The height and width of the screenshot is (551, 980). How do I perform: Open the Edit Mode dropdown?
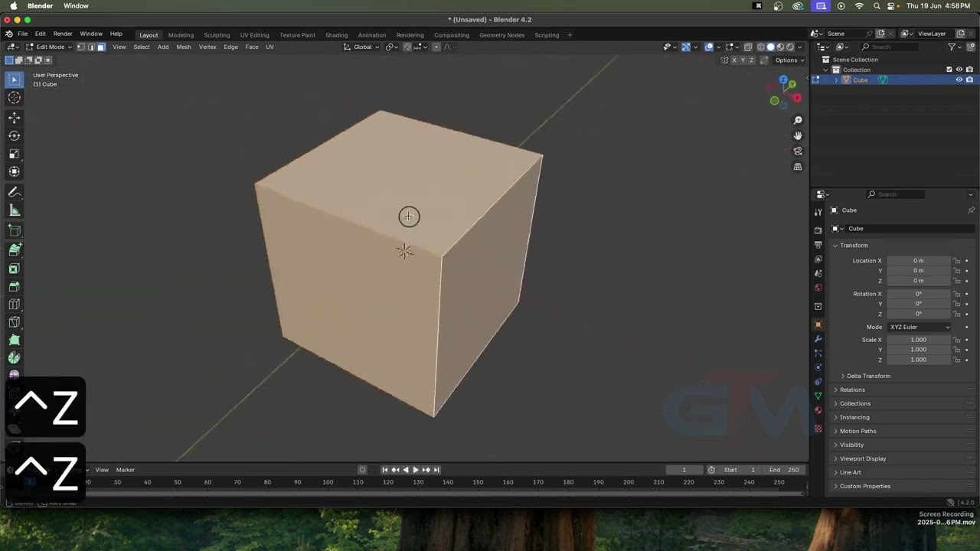click(x=49, y=47)
